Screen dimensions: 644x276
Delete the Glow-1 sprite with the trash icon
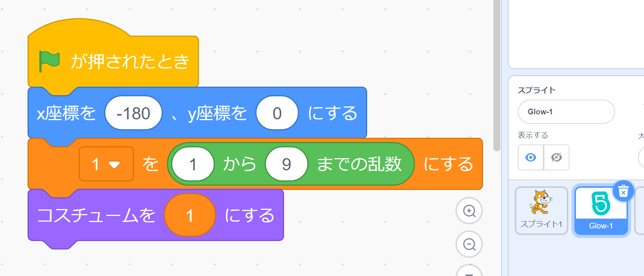coord(623,191)
